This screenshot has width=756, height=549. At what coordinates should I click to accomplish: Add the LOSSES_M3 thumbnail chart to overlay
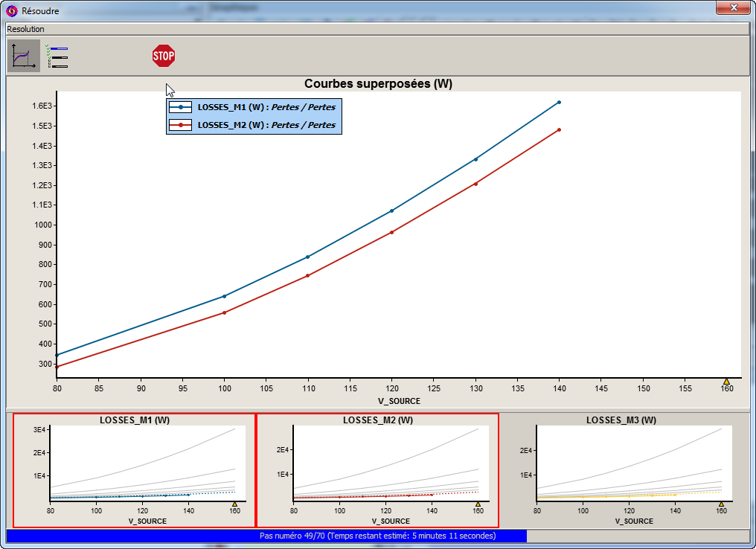[x=621, y=470]
